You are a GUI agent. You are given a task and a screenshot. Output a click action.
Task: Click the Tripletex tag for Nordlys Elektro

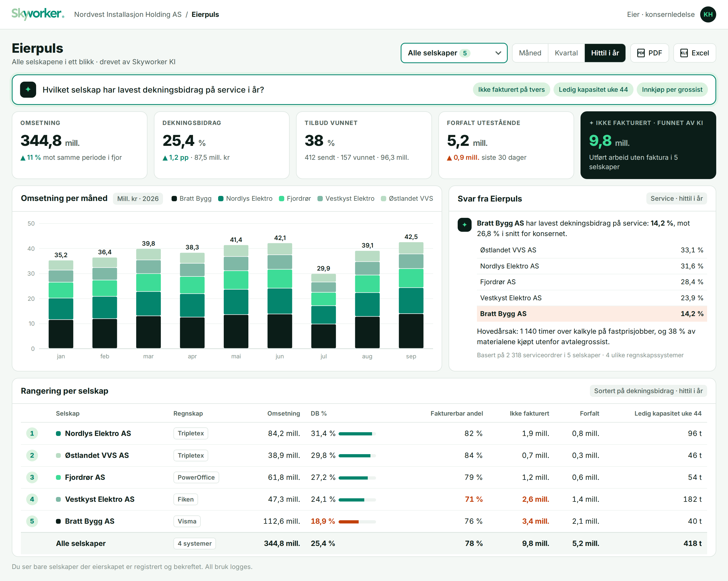click(191, 433)
